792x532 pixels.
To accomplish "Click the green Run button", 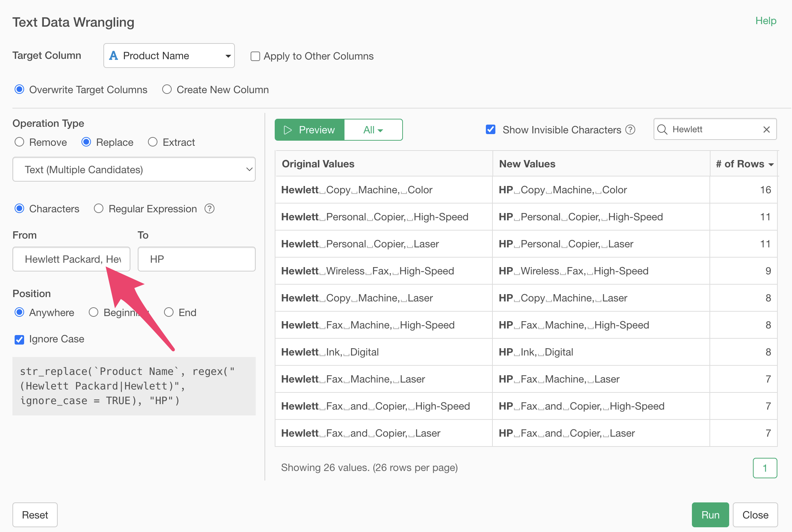I will 710,515.
